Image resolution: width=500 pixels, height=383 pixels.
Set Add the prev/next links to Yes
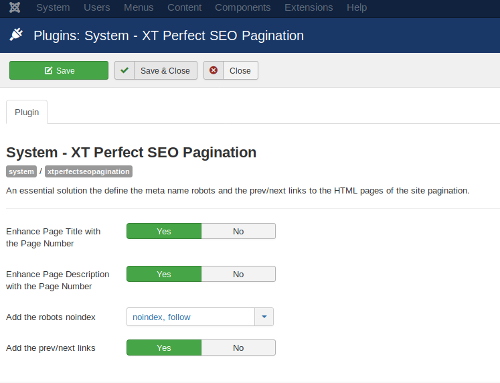164,348
